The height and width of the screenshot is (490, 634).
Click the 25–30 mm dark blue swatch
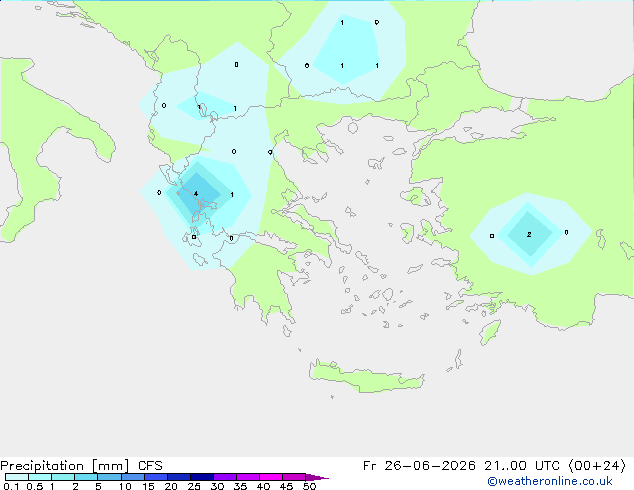coord(201,477)
